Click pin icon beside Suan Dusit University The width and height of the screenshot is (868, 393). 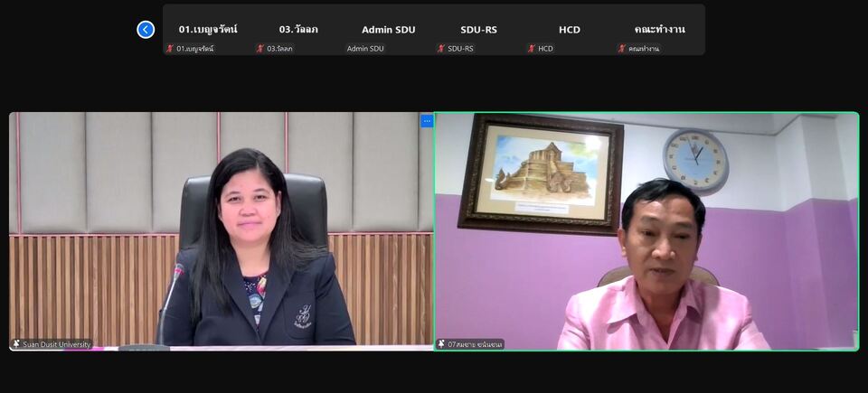tap(16, 344)
